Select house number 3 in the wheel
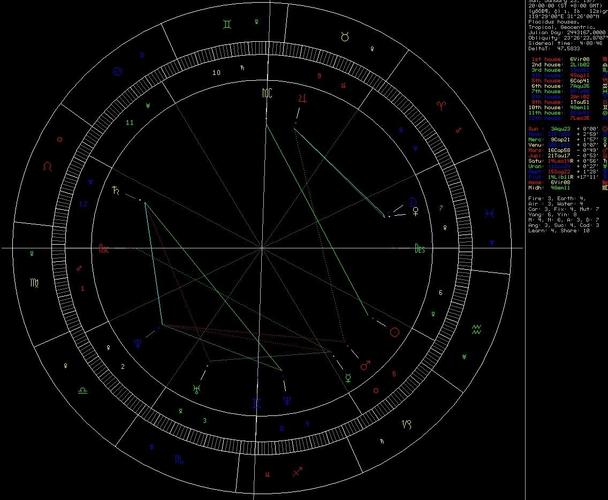 pos(205,420)
